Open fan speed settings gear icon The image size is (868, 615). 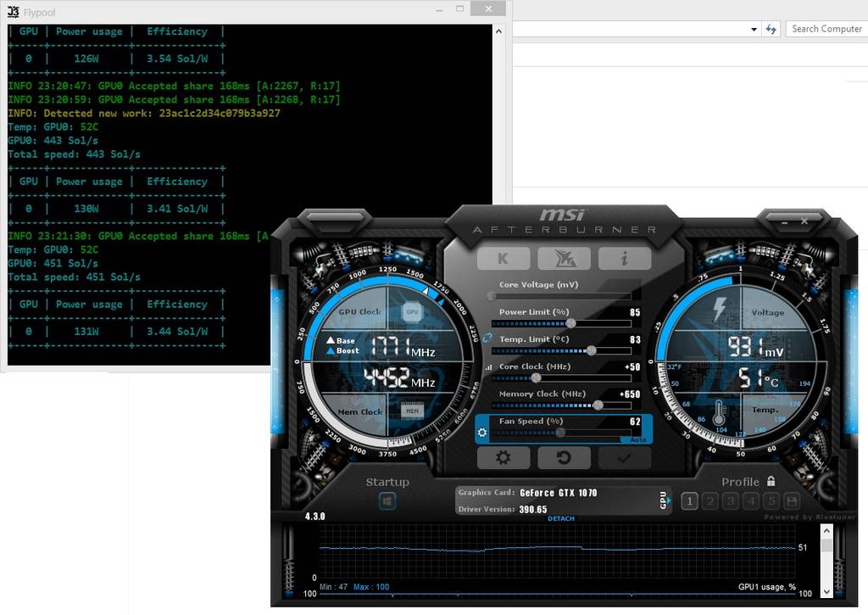[482, 433]
